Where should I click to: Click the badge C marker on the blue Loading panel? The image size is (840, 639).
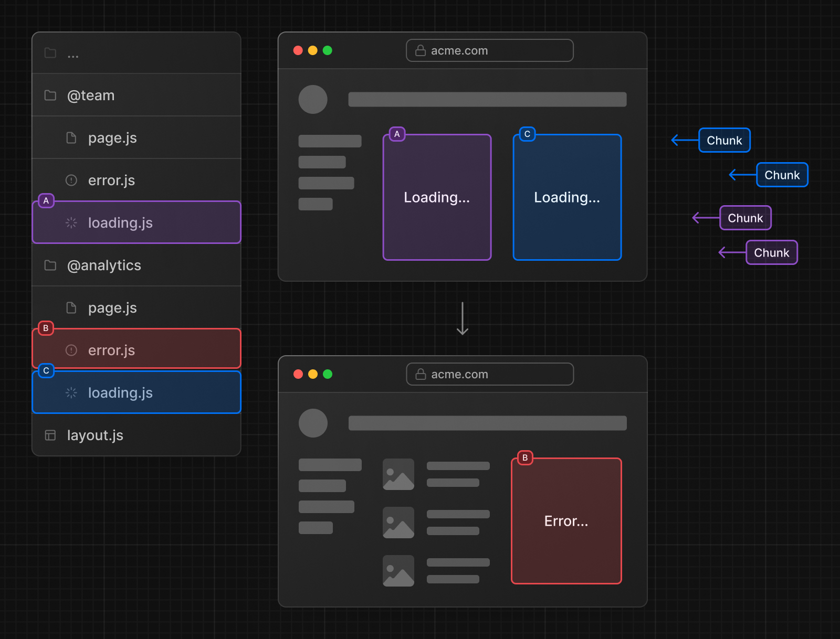tap(527, 134)
